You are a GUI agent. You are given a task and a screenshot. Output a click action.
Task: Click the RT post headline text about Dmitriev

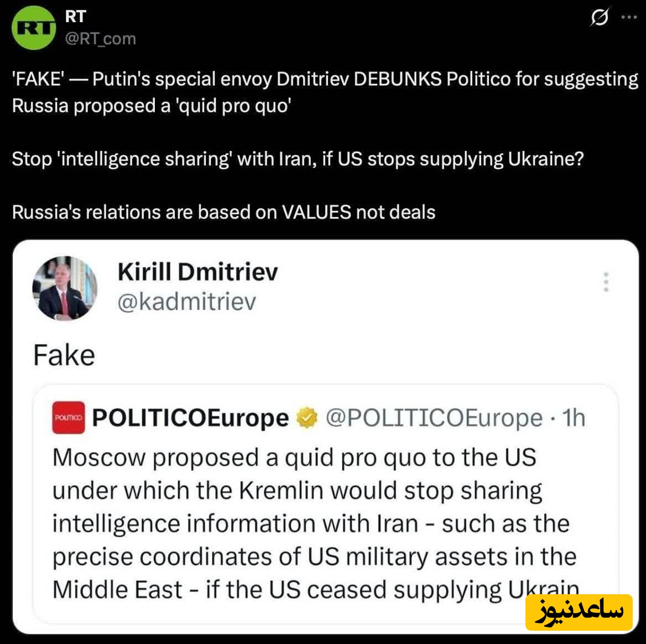(325, 92)
